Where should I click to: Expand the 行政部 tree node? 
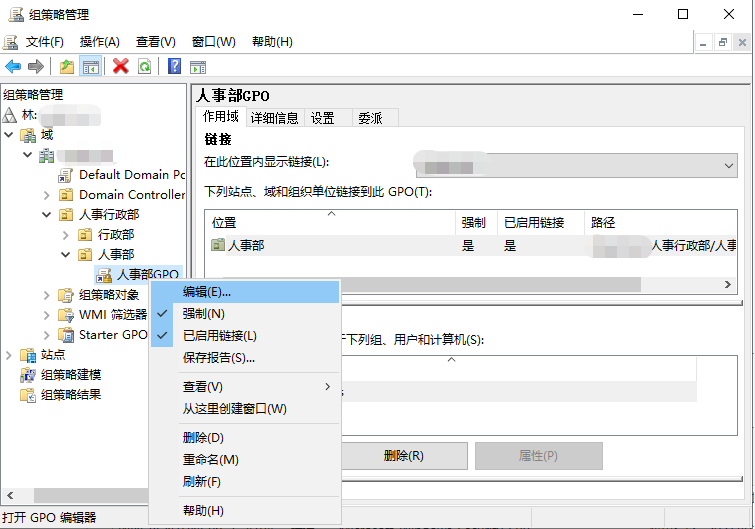65,235
